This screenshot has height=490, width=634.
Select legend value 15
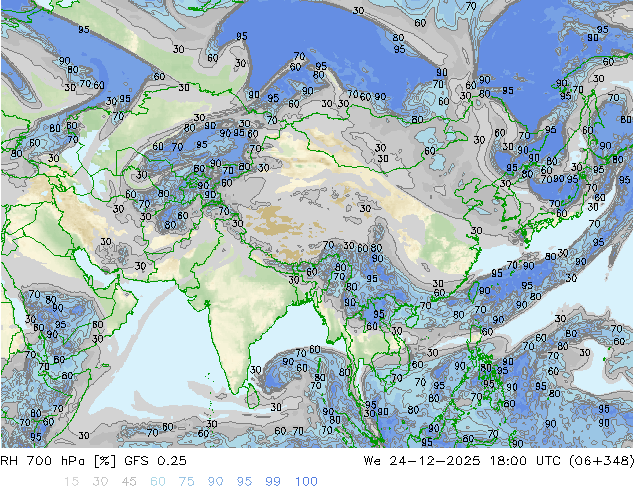pyautogui.click(x=71, y=482)
